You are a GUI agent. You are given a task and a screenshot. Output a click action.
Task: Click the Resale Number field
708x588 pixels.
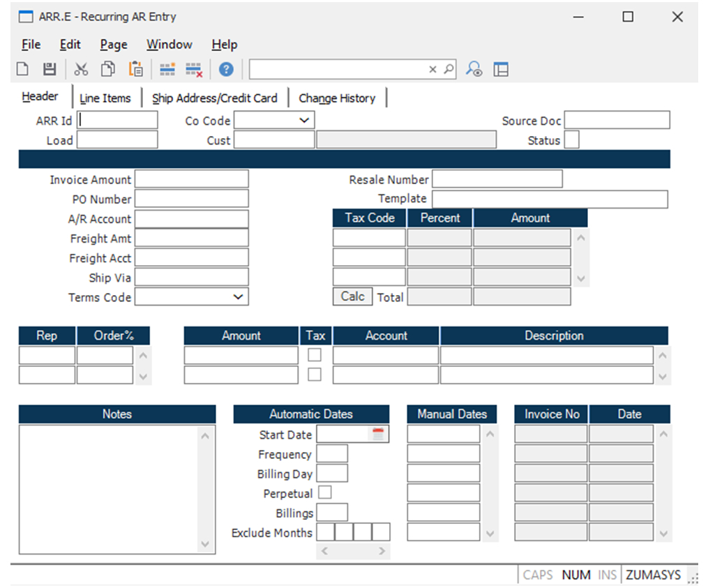[x=497, y=179]
